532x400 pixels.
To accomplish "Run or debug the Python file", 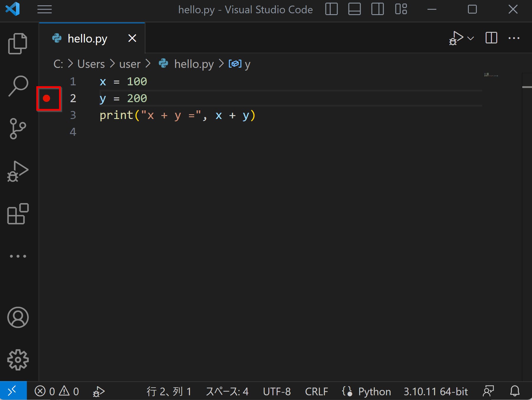I will click(x=456, y=38).
